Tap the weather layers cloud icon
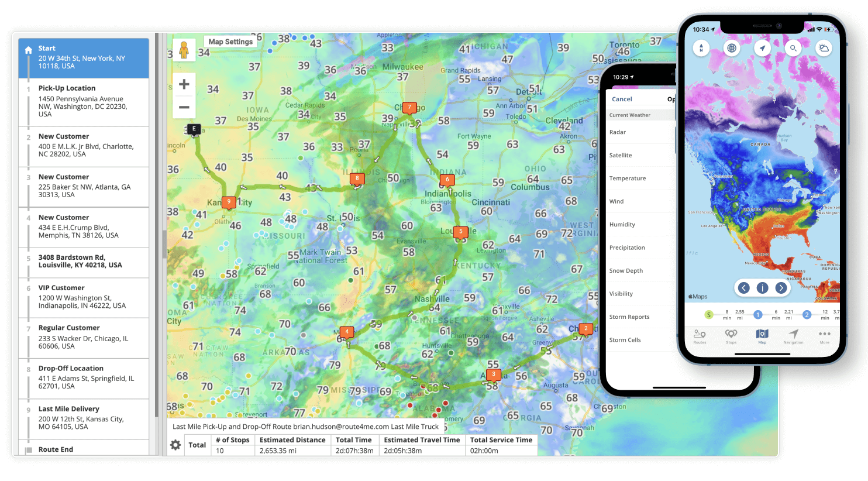868x481 pixels. [x=824, y=48]
